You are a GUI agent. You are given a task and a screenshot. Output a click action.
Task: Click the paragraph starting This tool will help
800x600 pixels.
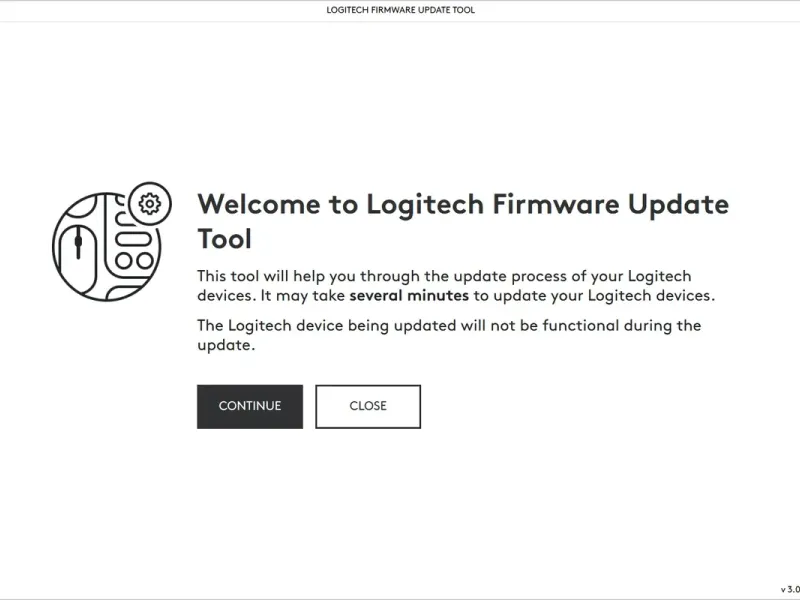(456, 286)
